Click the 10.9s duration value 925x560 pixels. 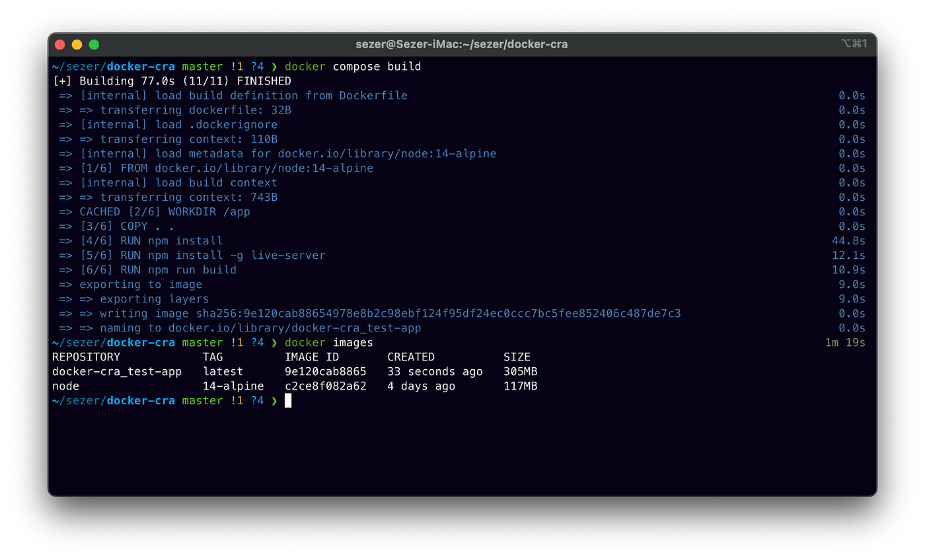coord(848,270)
